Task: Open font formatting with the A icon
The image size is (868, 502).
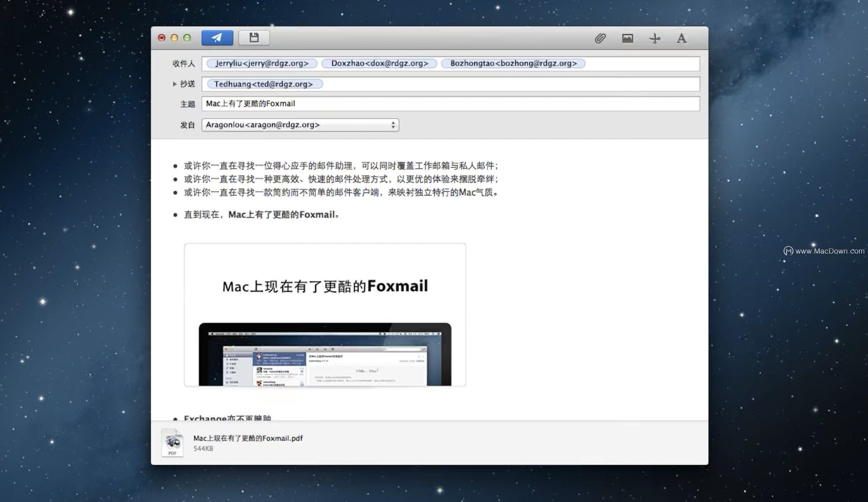Action: tap(681, 38)
